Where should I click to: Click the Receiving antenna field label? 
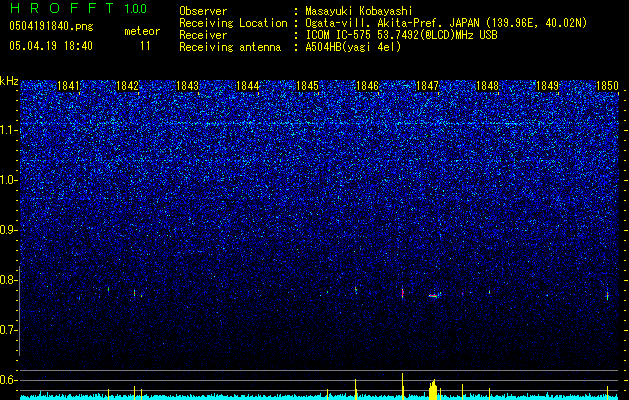pyautogui.click(x=230, y=47)
